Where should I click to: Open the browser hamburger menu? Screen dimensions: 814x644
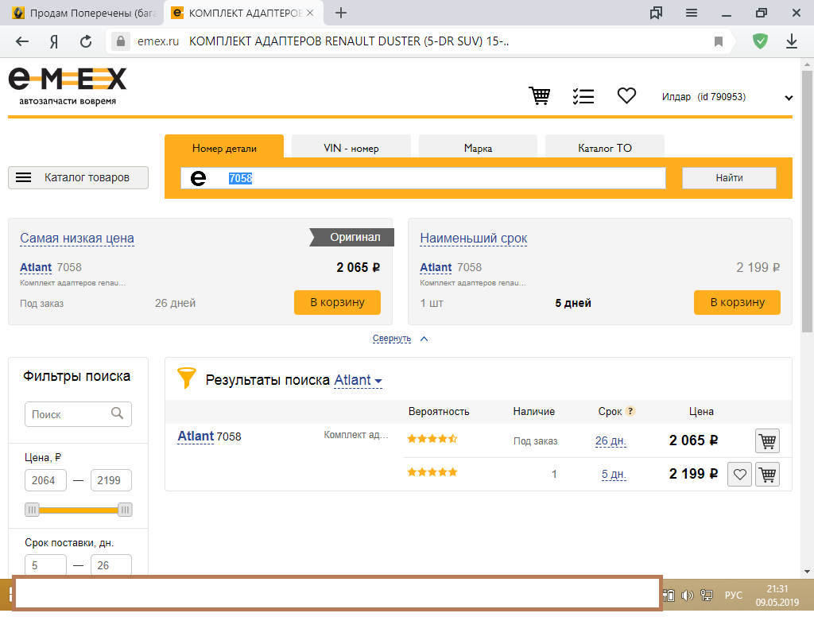(692, 13)
